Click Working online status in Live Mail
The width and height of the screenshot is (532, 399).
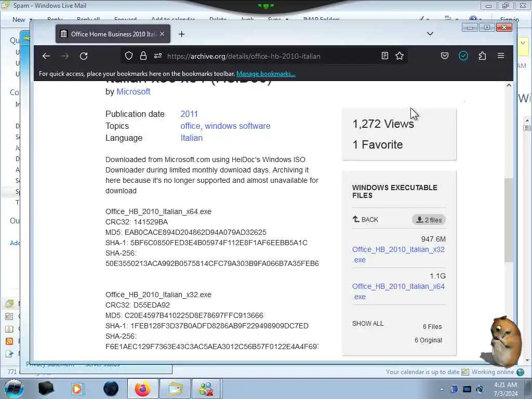tap(493, 372)
